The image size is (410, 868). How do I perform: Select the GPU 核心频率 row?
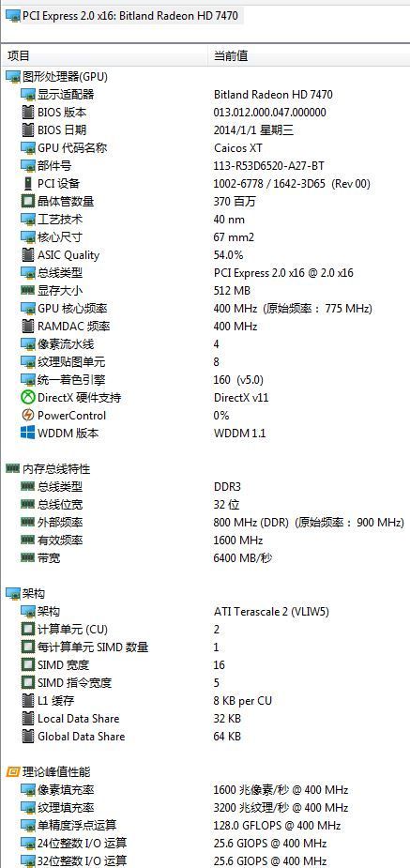[x=205, y=309]
